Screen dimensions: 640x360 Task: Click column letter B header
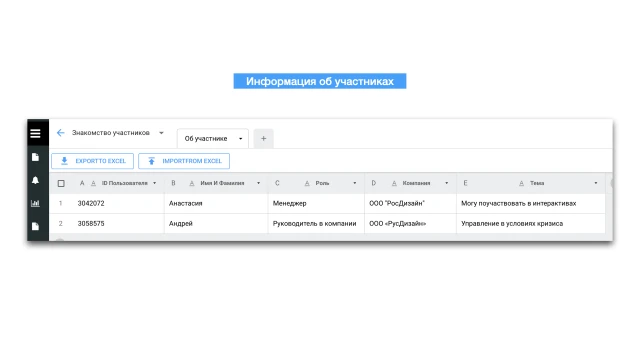173,183
